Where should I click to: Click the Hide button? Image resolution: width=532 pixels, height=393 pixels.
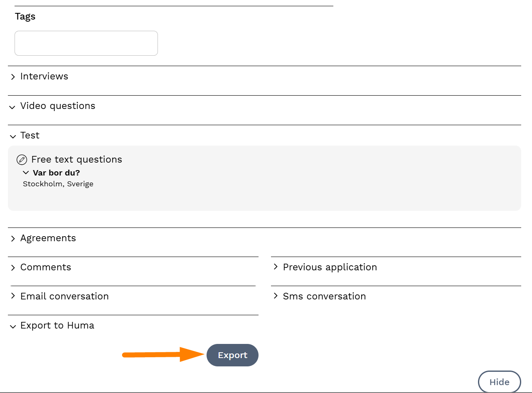click(x=499, y=382)
